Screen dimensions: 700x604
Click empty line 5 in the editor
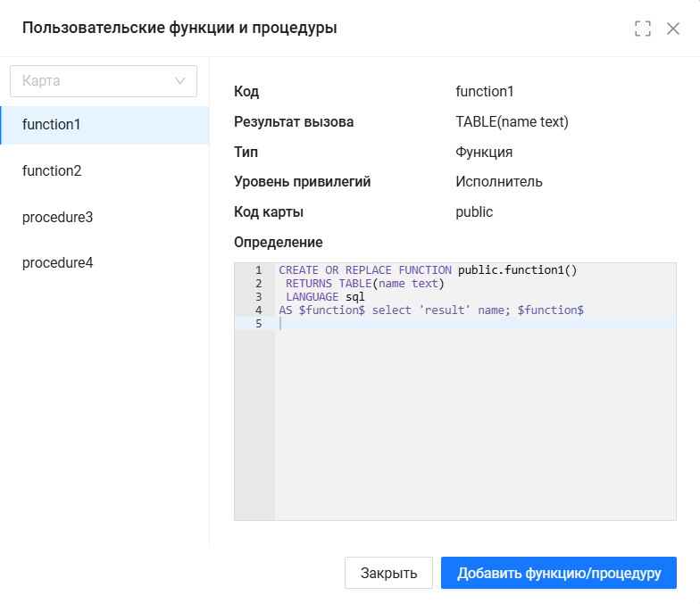click(473, 324)
